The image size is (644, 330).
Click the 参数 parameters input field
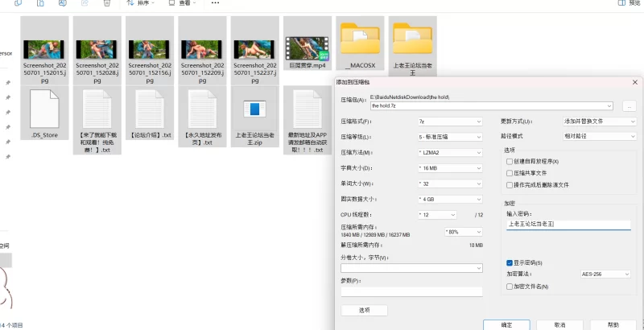411,292
